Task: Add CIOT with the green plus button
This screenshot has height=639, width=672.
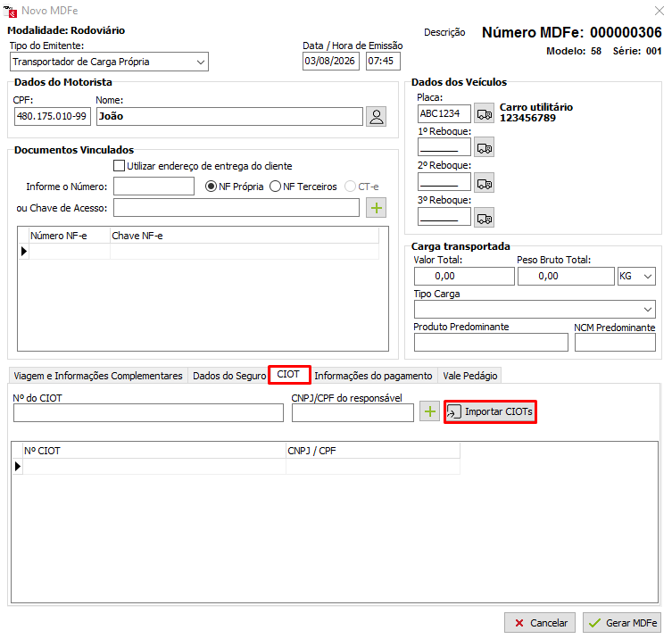Action: click(429, 411)
